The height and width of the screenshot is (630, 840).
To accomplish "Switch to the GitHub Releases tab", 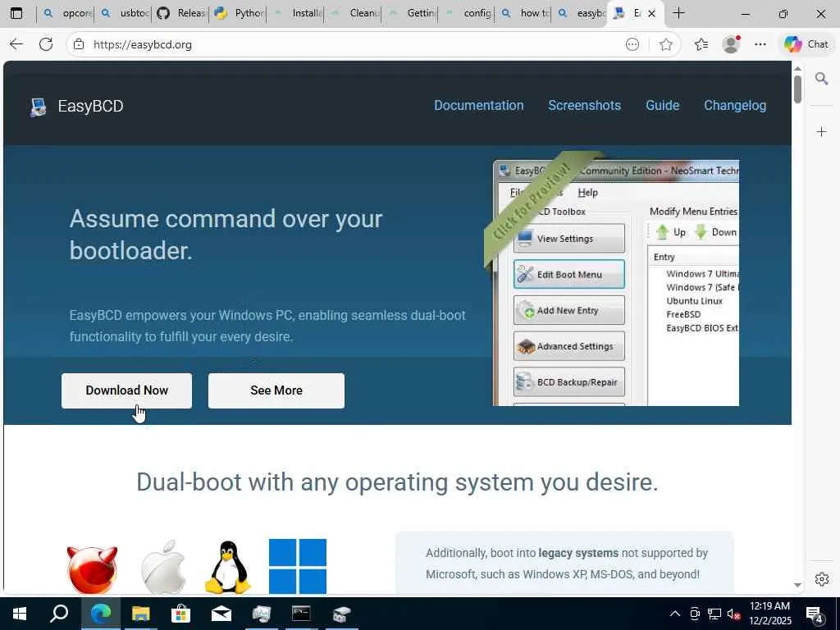I will point(181,13).
